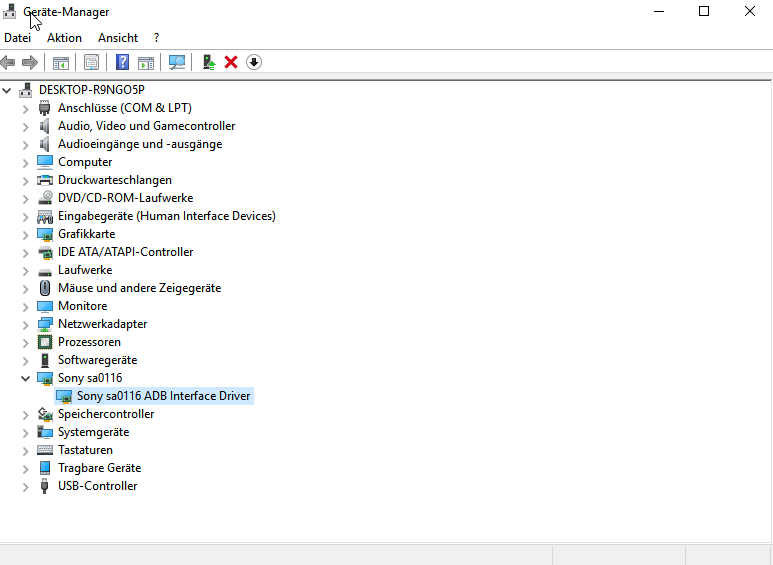Click the Update driver toolbar icon
The height and width of the screenshot is (565, 773).
(209, 62)
